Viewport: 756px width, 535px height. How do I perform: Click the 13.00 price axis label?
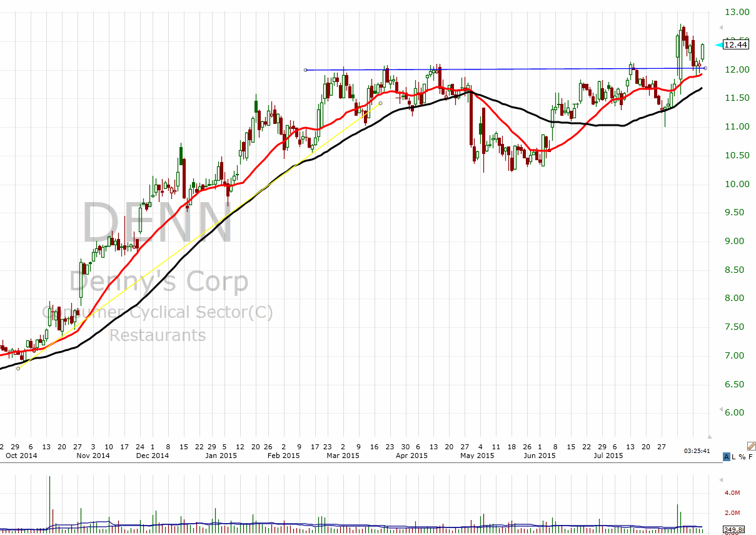[738, 12]
